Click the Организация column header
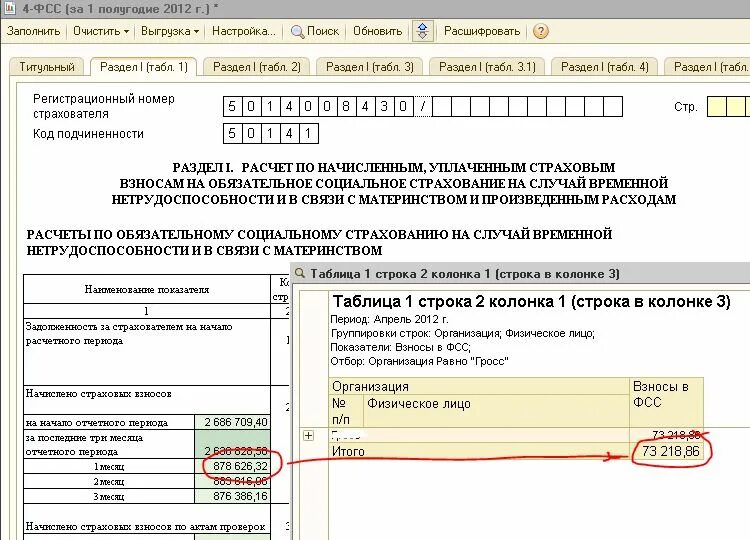The width and height of the screenshot is (750, 540). point(479,386)
